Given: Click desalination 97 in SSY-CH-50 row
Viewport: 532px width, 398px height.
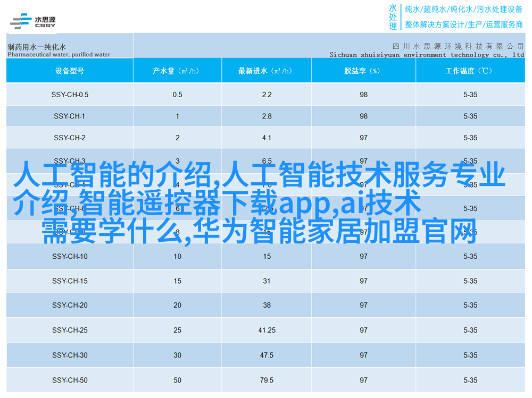Looking at the screenshot, I should [364, 380].
